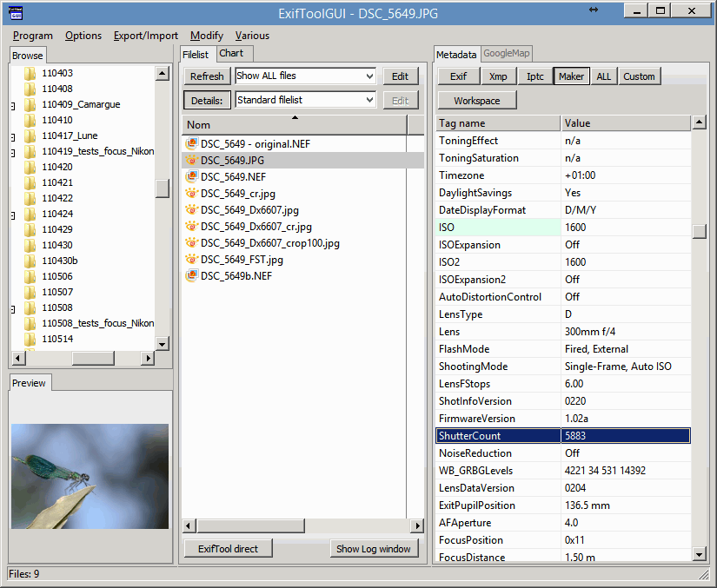Viewport: 717px width, 588px height.
Task: Click the folder icon of 110421
Action: [30, 182]
